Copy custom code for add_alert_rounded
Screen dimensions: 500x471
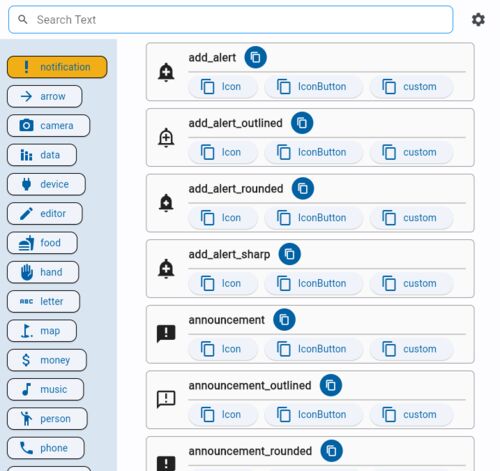pos(411,218)
